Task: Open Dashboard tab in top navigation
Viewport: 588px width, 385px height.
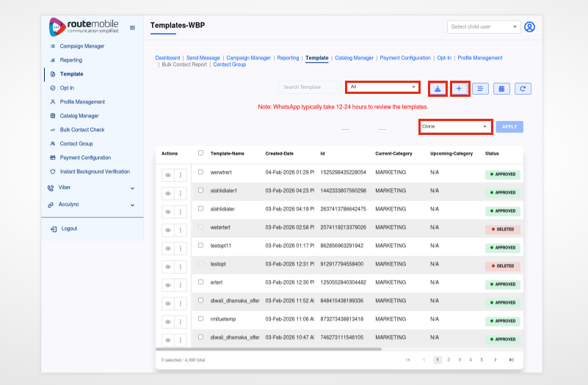Action: [167, 58]
